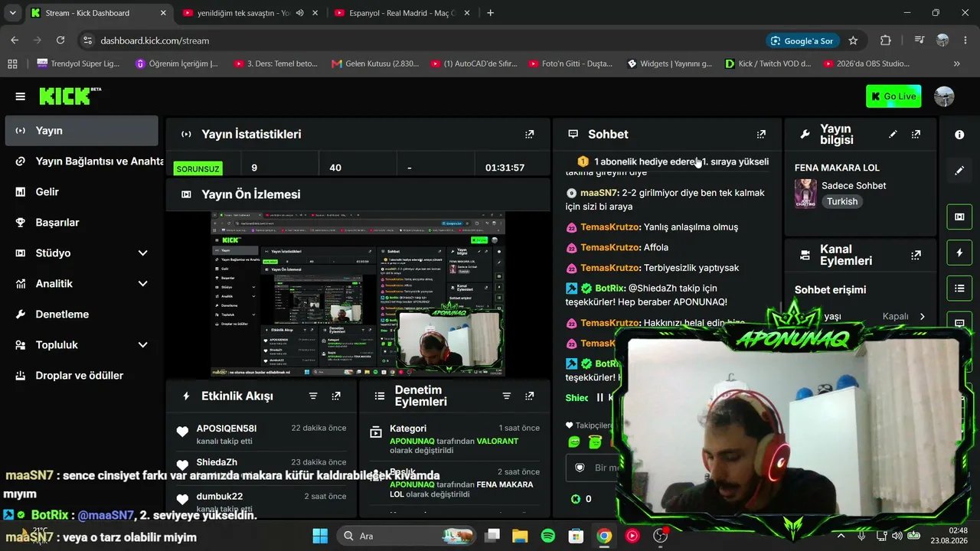
Task: Reload the Kick dashboard page
Action: tap(60, 41)
